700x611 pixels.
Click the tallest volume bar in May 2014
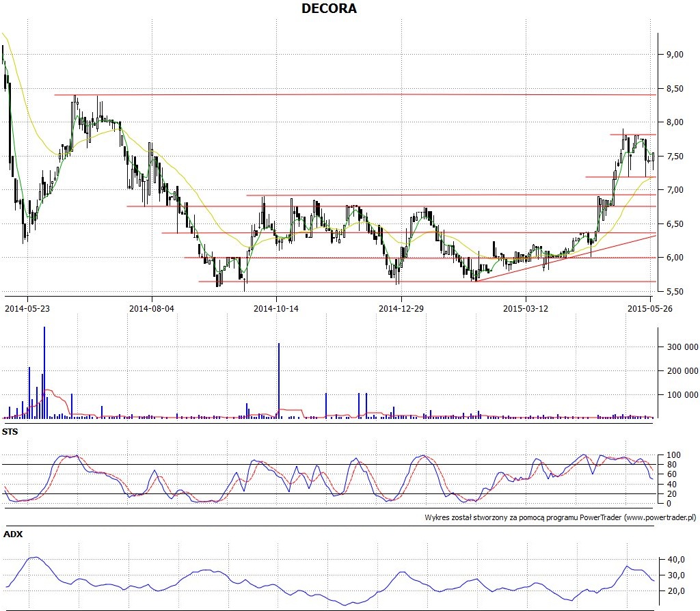coord(44,372)
